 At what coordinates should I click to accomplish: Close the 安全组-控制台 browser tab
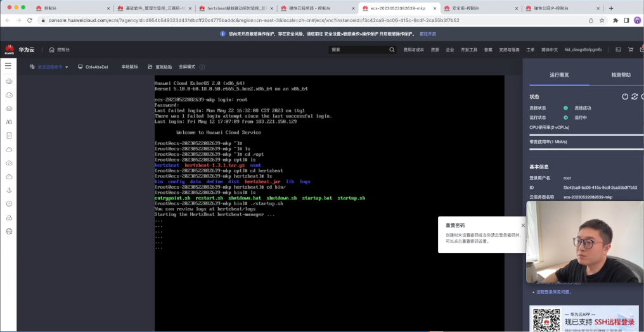pyautogui.click(x=516, y=8)
